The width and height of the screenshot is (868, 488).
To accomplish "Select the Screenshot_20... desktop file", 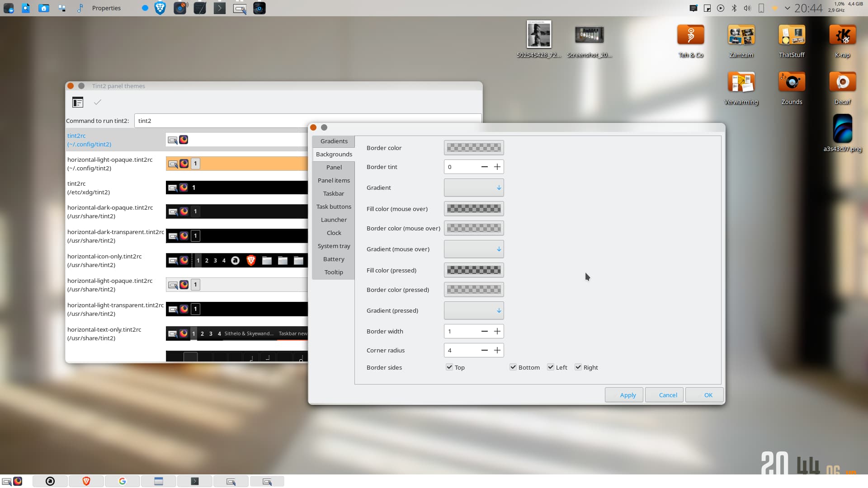I will 590,41.
